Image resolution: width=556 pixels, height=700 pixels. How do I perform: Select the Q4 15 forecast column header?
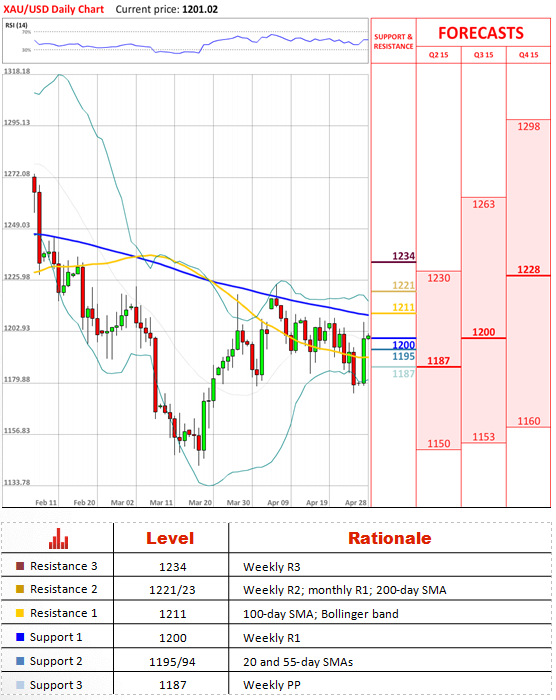[x=528, y=55]
